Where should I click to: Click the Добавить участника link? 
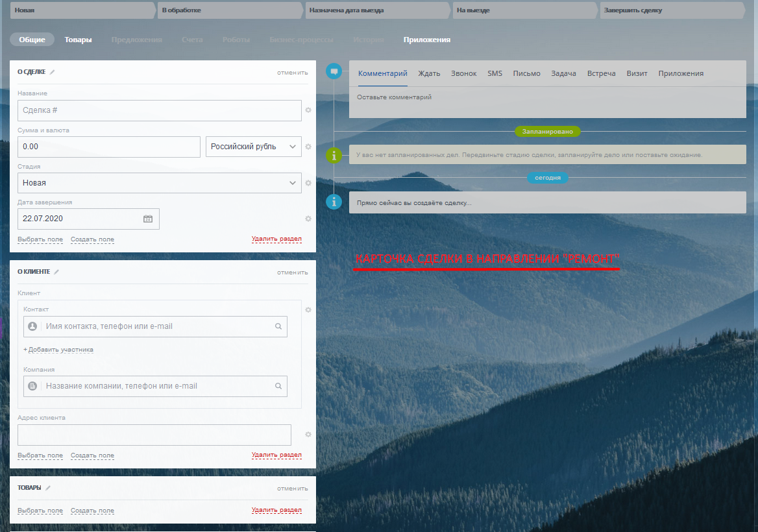[x=60, y=349]
